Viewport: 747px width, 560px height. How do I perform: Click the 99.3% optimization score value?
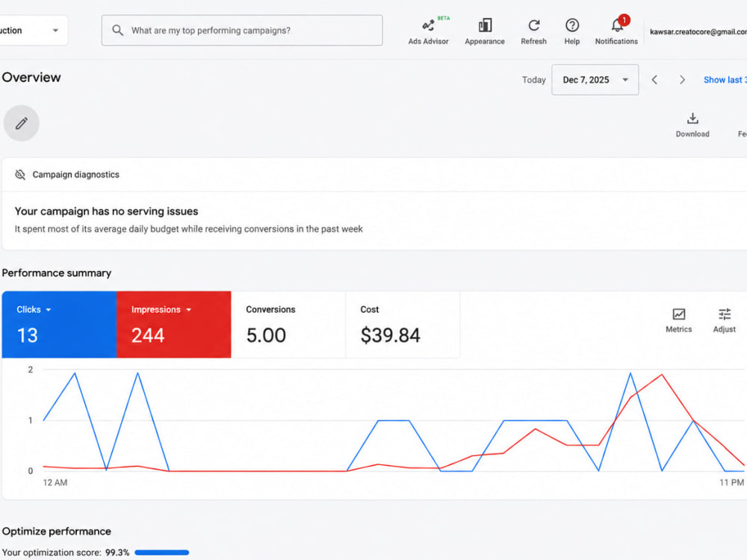[117, 553]
